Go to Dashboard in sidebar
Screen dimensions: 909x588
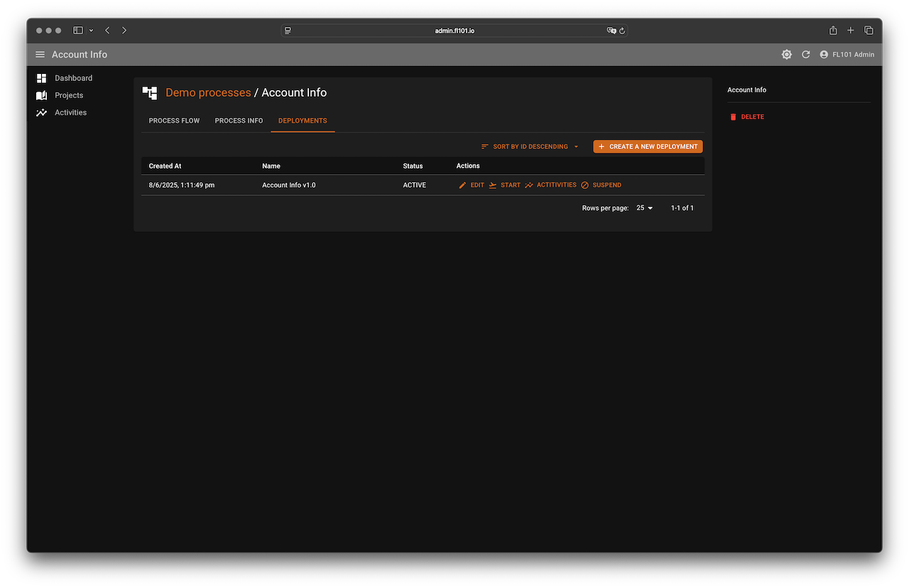tap(73, 78)
